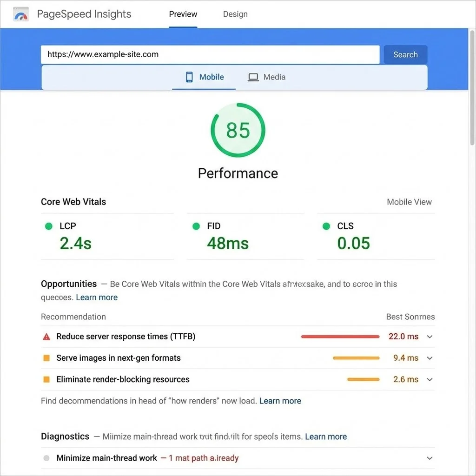The height and width of the screenshot is (476, 476).
Task: Click the Search button
Action: [x=405, y=54]
